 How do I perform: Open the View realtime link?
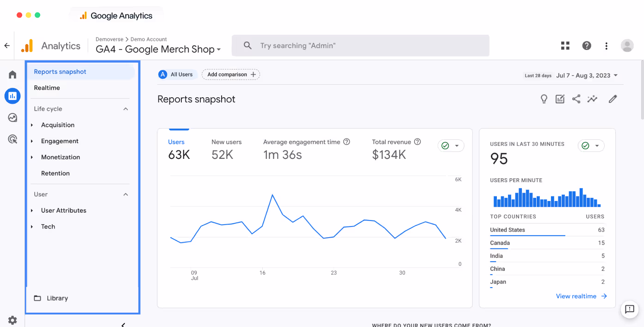(x=581, y=296)
